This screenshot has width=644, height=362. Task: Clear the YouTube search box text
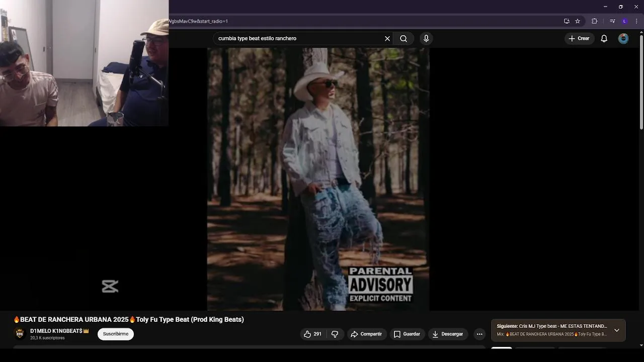387,39
